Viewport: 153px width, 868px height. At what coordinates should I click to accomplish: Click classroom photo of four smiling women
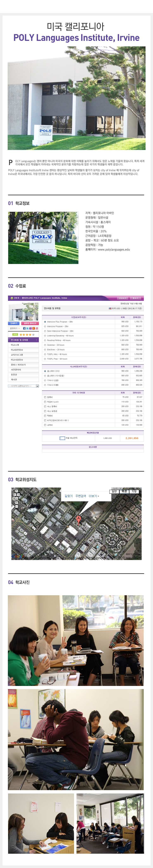click(76, 640)
